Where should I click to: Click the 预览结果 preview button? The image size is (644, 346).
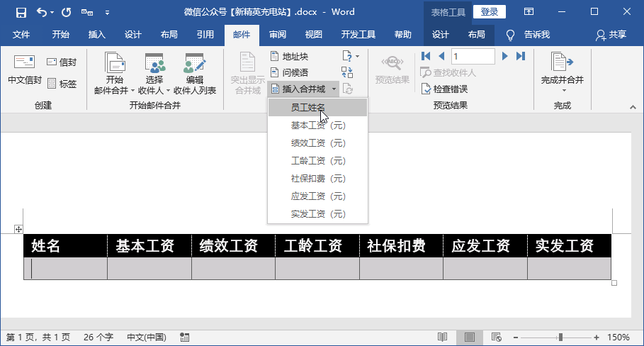tap(392, 70)
